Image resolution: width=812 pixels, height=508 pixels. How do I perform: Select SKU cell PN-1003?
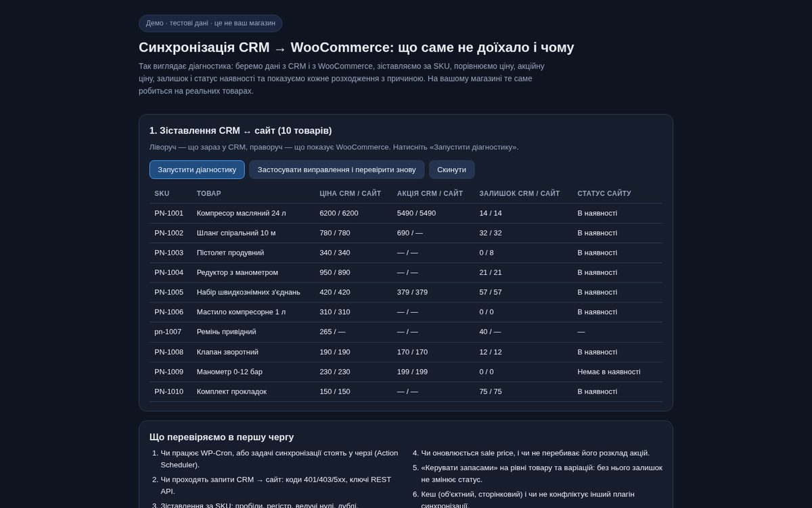click(168, 253)
